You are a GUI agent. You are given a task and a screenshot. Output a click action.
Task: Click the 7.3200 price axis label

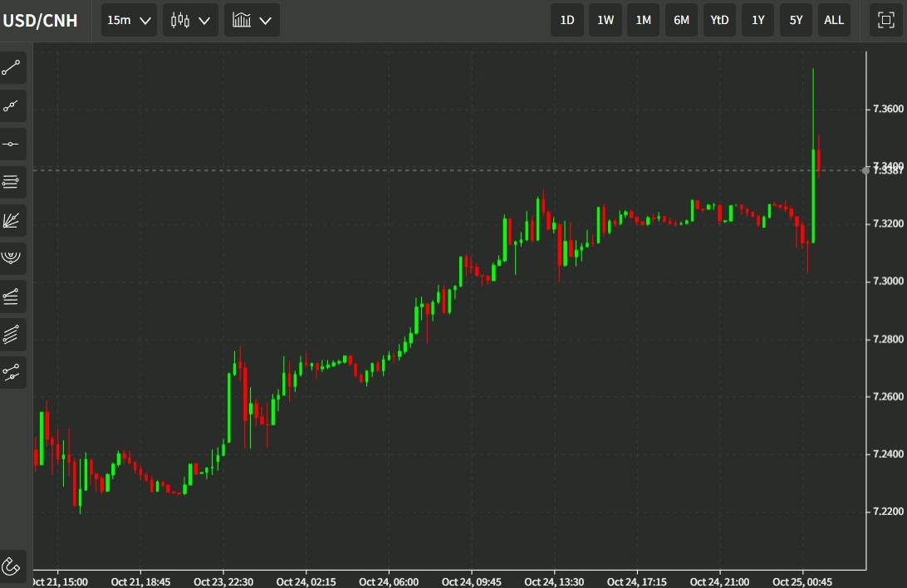[x=888, y=223]
